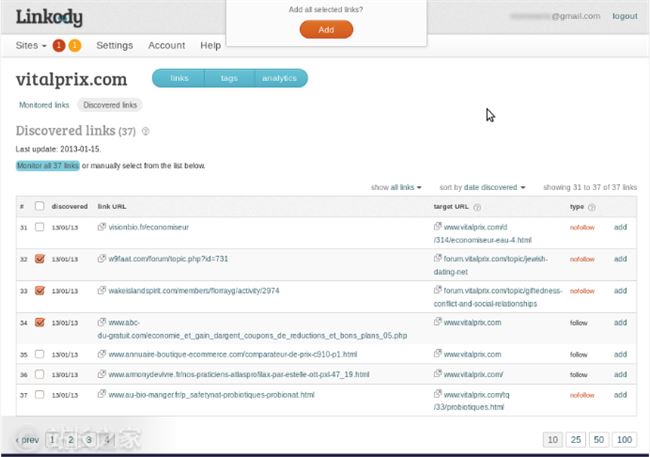Go to page 3 in pagination
Image resolution: width=650 pixels, height=457 pixels.
tap(89, 440)
